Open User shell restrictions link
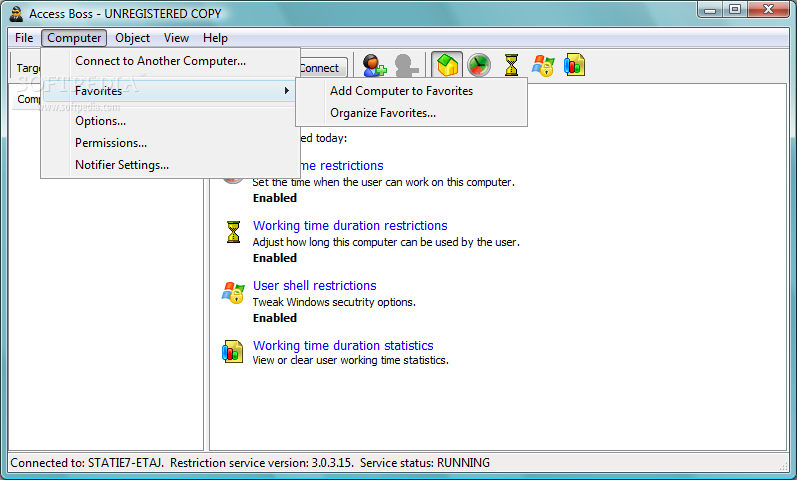The height and width of the screenshot is (480, 797). pyautogui.click(x=315, y=286)
